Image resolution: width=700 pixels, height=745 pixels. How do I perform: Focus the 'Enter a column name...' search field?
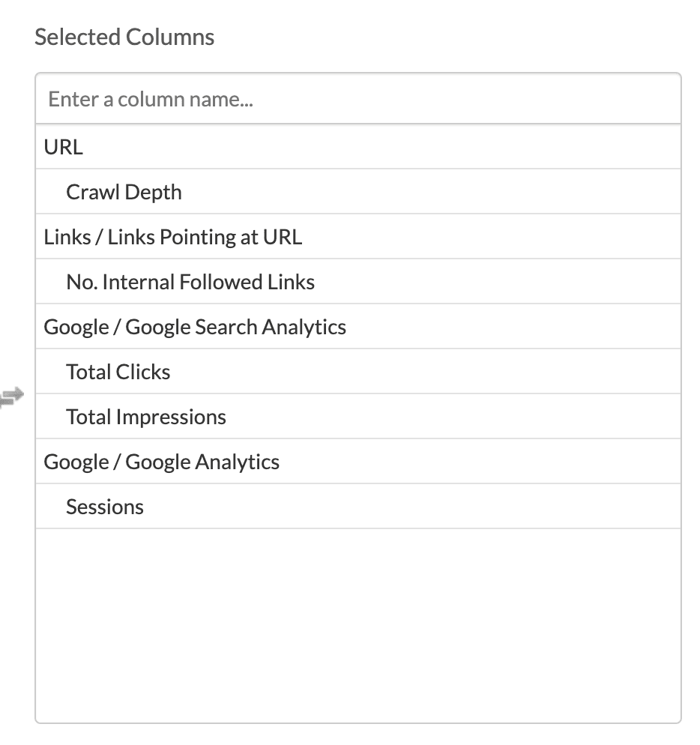tap(357, 99)
